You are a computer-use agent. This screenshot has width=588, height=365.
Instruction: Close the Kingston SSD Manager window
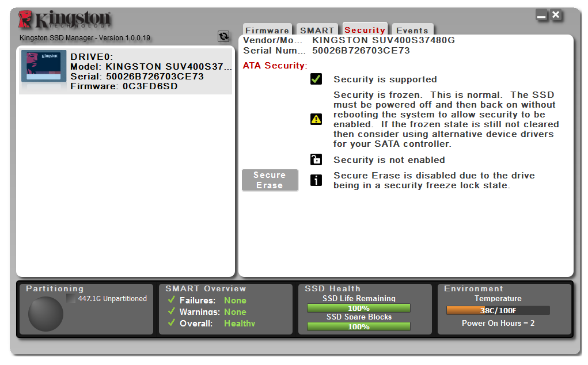[x=556, y=15]
